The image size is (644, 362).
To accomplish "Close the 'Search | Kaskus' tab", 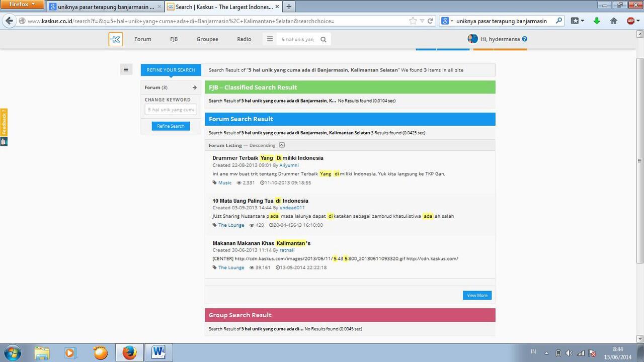I will (277, 7).
